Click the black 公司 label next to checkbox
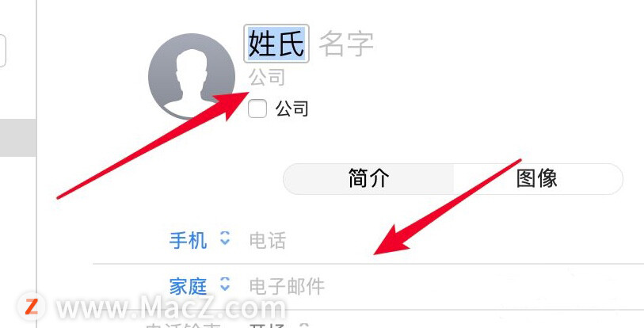 pyautogui.click(x=292, y=109)
